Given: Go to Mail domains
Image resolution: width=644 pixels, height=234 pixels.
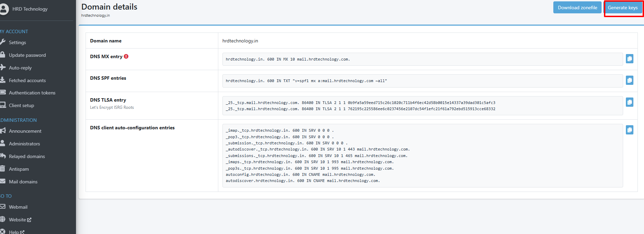Looking at the screenshot, I should click(23, 182).
